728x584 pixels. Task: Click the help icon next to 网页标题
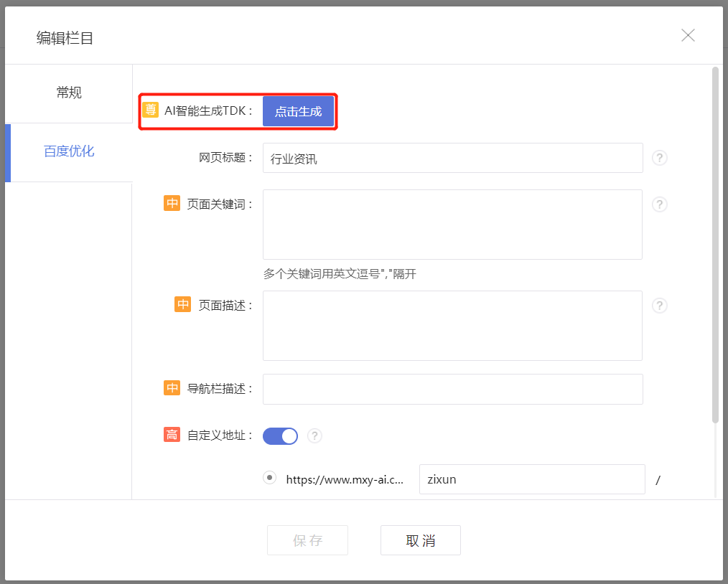(659, 158)
